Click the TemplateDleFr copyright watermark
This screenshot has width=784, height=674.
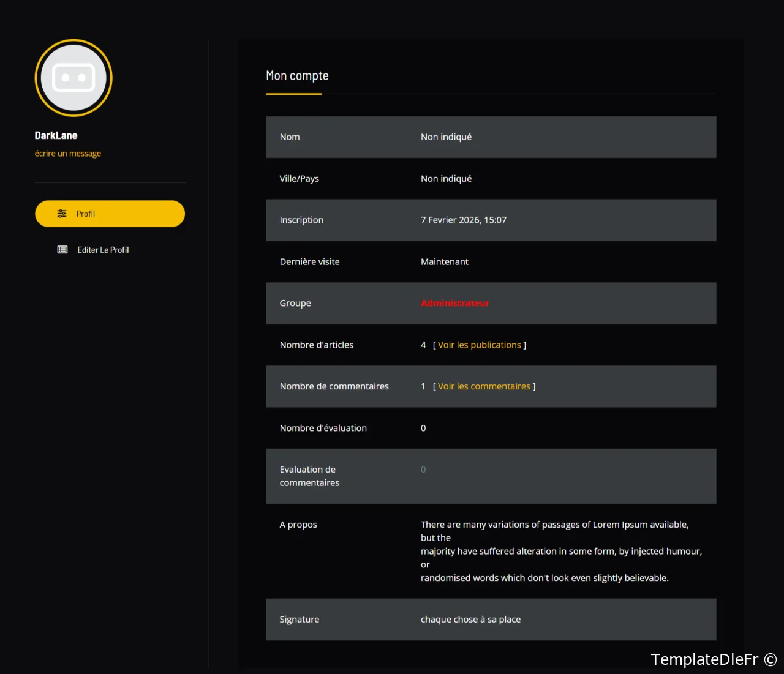(713, 659)
